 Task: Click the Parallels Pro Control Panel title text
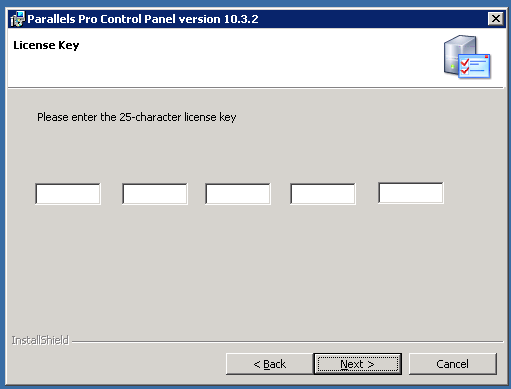point(143,19)
